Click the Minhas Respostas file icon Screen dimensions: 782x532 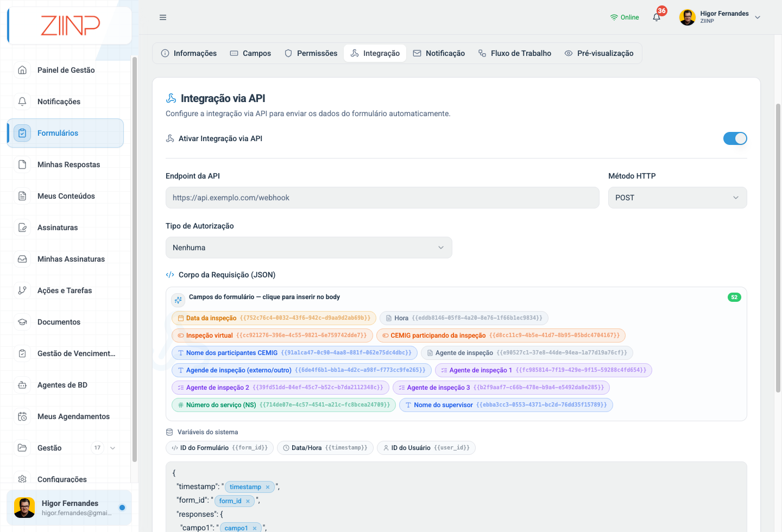pos(22,164)
